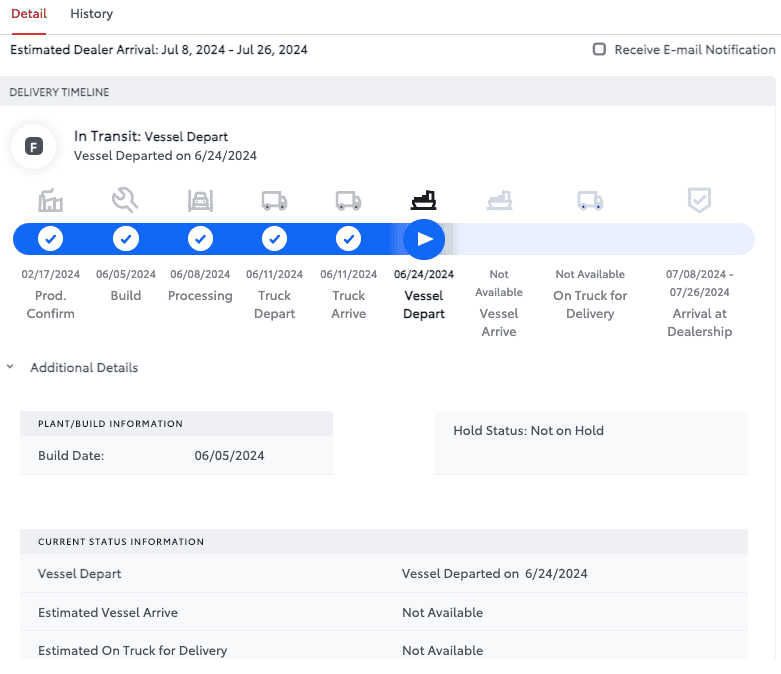Select the Detail tab
The height and width of the screenshot is (674, 781).
click(29, 14)
